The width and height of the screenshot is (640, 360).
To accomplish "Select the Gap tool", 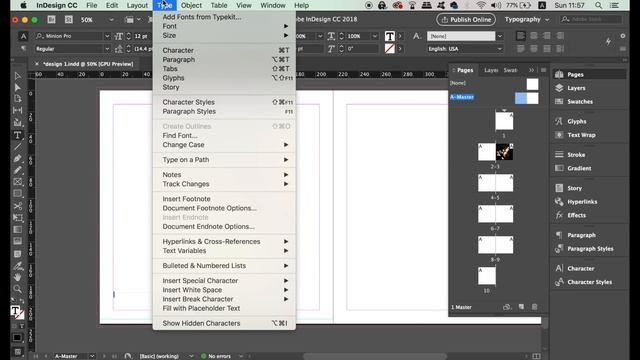I will pyautogui.click(x=18, y=110).
